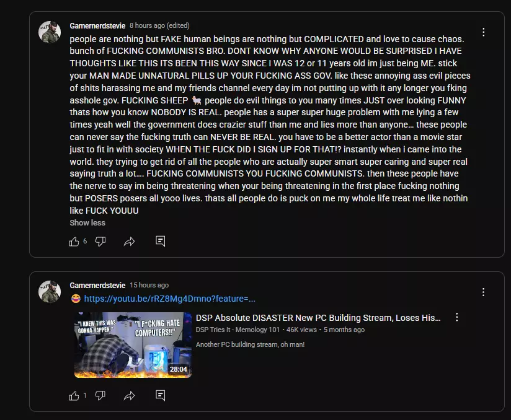The height and width of the screenshot is (420, 511).
Task: Like the first Gamernerdstevie post
Action: 74,242
